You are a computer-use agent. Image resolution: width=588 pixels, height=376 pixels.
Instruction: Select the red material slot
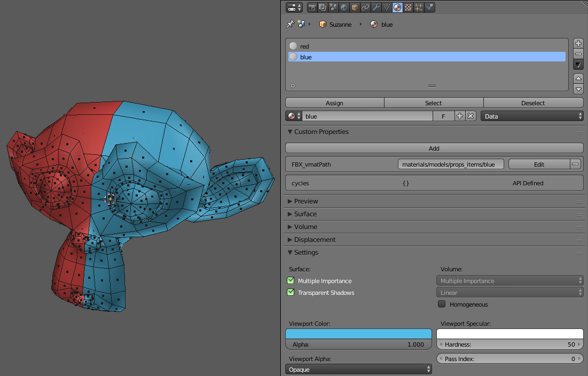[427, 46]
